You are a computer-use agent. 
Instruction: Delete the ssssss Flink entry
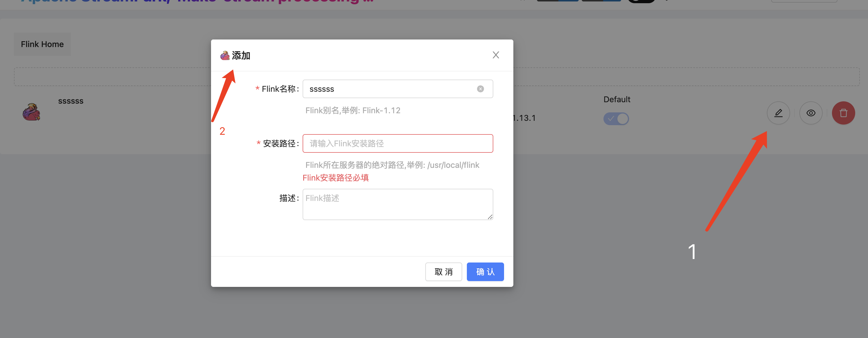pyautogui.click(x=843, y=113)
